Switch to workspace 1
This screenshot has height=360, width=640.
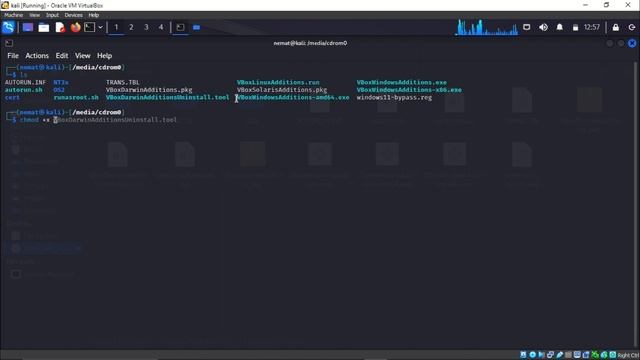116,27
